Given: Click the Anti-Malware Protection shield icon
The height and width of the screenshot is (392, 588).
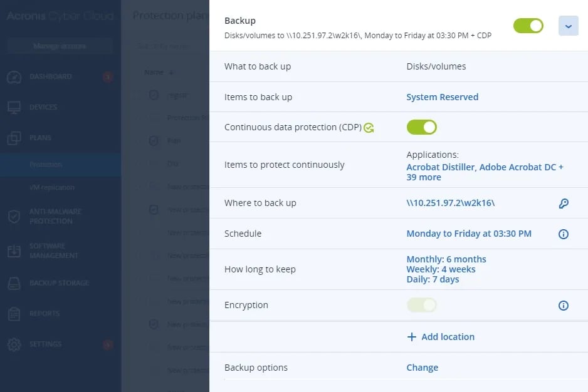Looking at the screenshot, I should click(14, 217).
